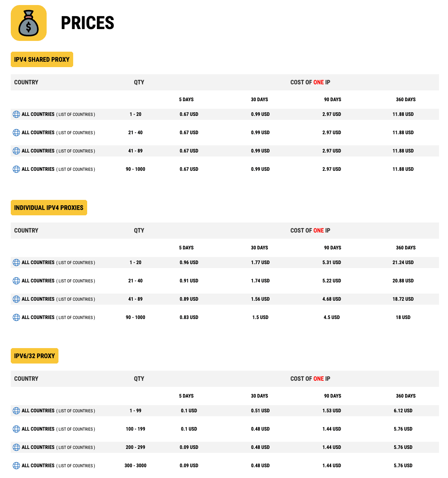Select the INDIVIDUAL IPV4 PROXIES label
The width and height of the screenshot is (448, 478).
point(49,208)
